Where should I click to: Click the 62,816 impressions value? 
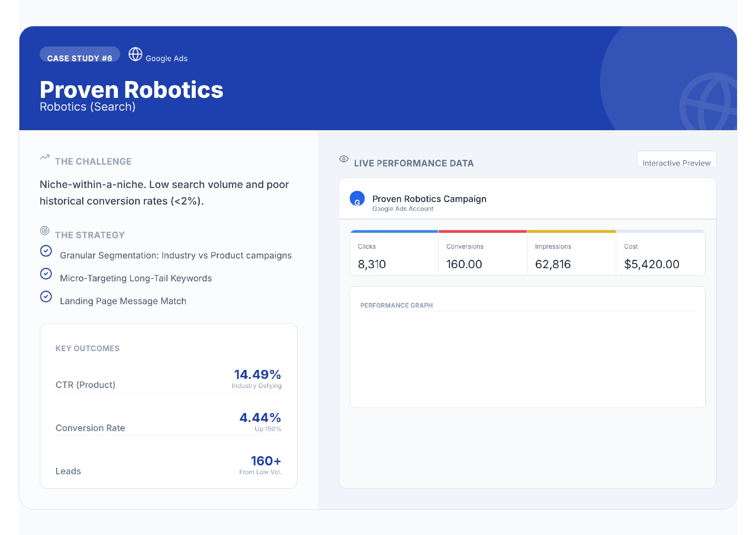[x=553, y=264]
